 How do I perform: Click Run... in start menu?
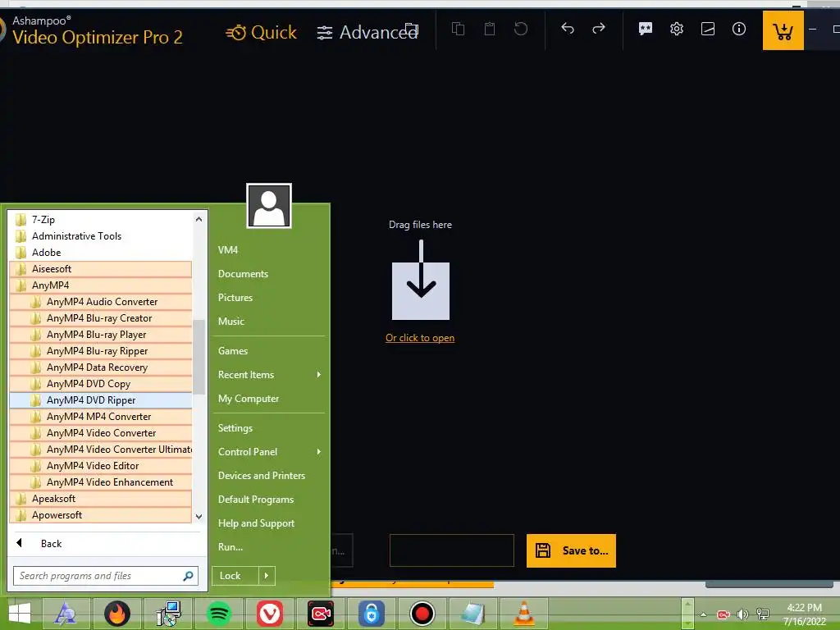coord(231,547)
